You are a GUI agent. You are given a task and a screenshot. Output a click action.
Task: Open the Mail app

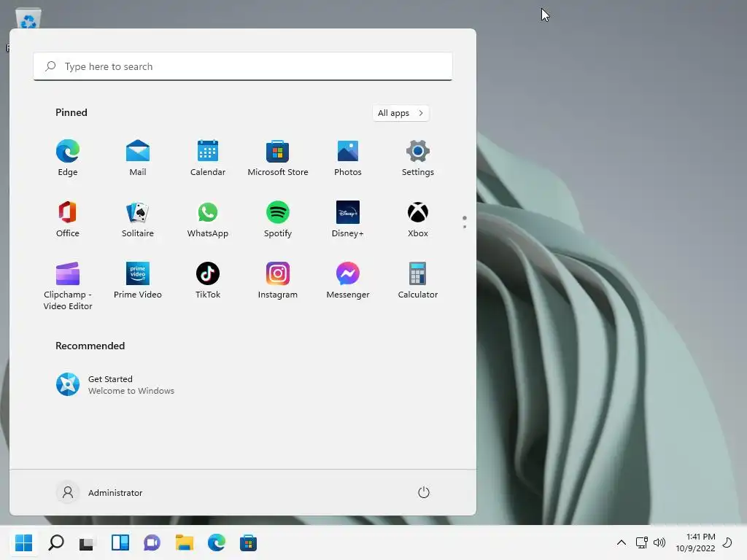138,157
